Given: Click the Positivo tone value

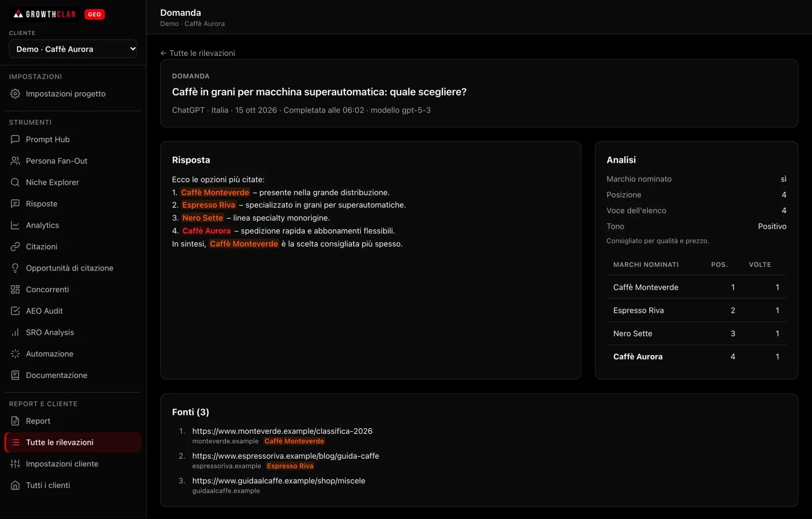Looking at the screenshot, I should (772, 226).
